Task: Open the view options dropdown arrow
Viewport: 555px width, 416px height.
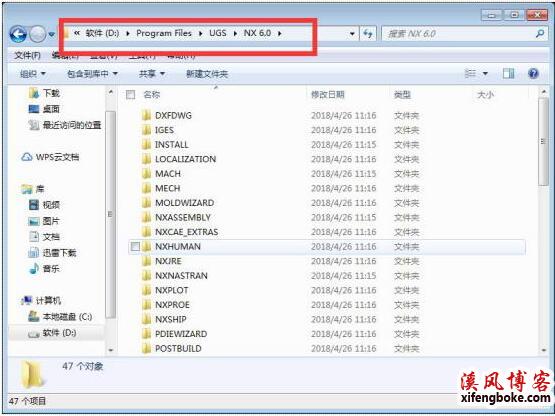Action: [485, 74]
